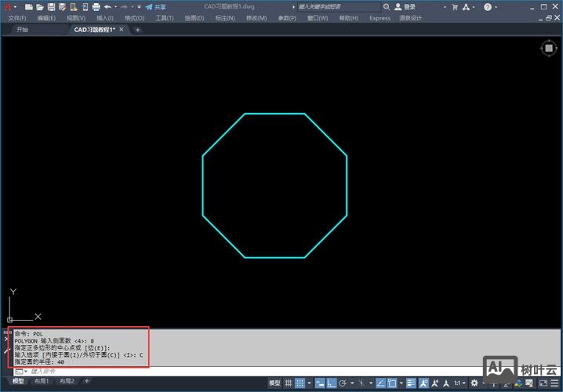Click the Save icon in quick access toolbar
This screenshot has width=563, height=392.
tap(50, 6)
